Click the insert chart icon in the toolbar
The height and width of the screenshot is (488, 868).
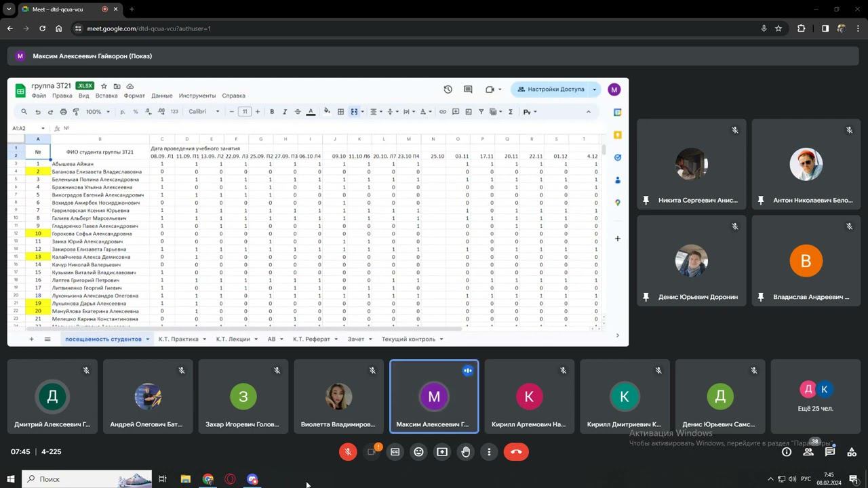[x=468, y=112]
